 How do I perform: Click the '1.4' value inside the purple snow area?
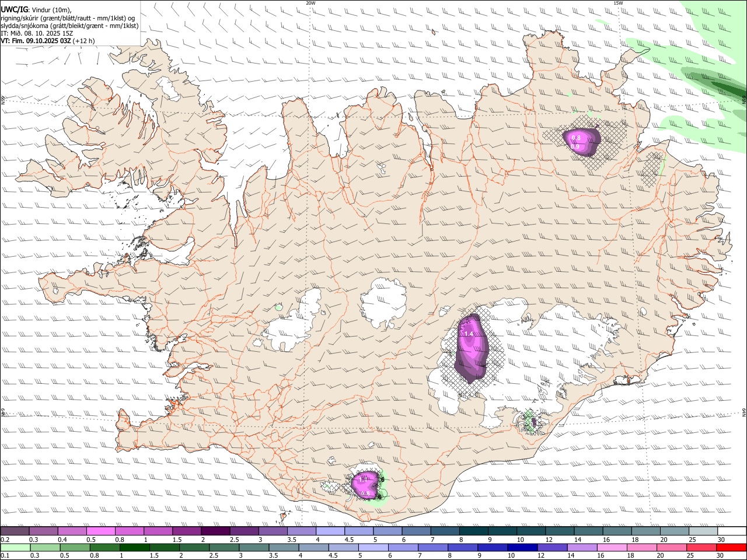click(468, 334)
